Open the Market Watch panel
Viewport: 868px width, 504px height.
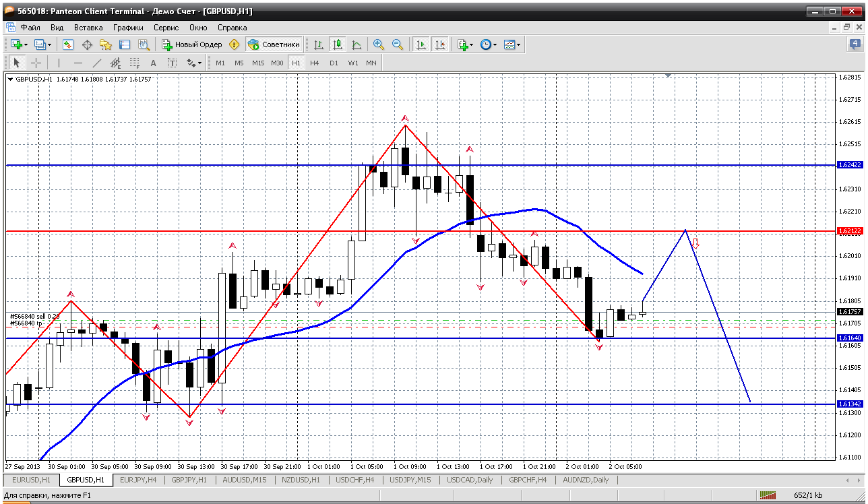point(68,44)
